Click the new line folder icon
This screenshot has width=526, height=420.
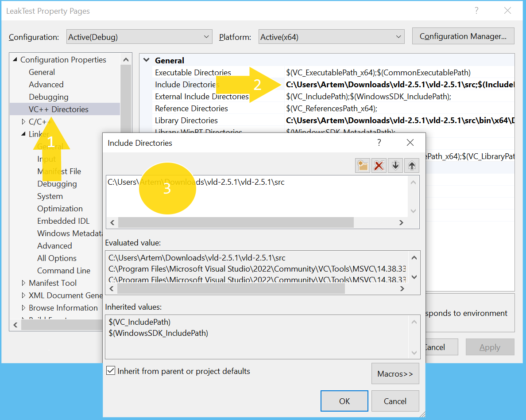(362, 165)
